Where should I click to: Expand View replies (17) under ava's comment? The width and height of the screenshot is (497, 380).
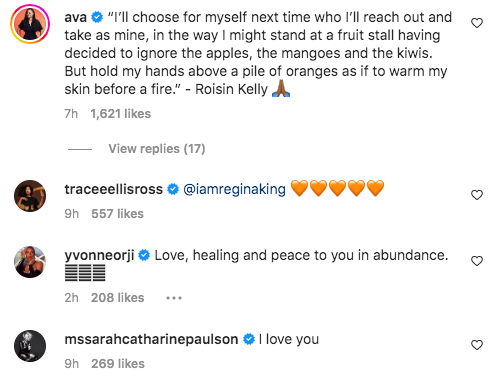[x=157, y=149]
